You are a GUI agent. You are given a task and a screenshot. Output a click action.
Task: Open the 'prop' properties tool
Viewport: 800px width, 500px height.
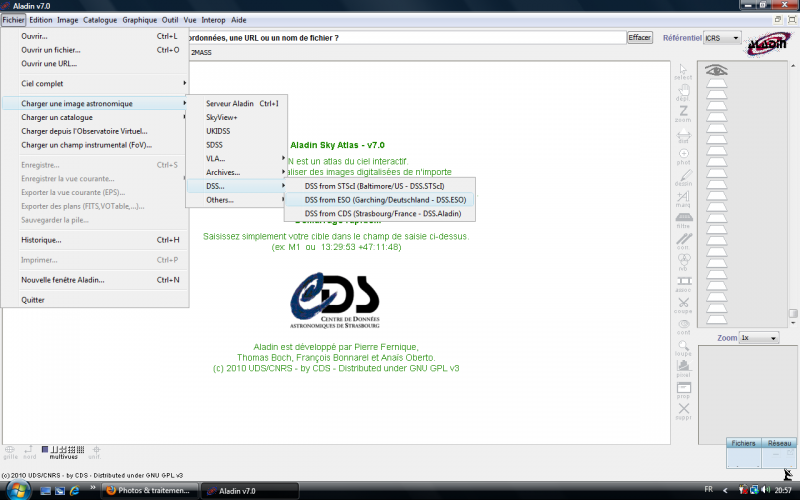pos(683,390)
